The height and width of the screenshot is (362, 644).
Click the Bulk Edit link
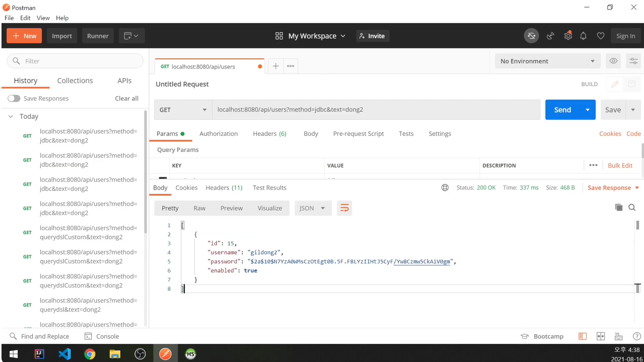coord(620,165)
